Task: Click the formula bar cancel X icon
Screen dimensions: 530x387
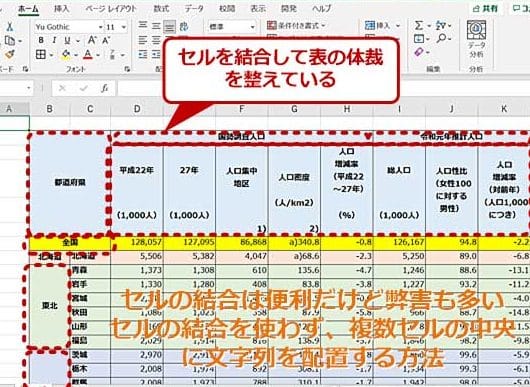Action: (x=62, y=89)
